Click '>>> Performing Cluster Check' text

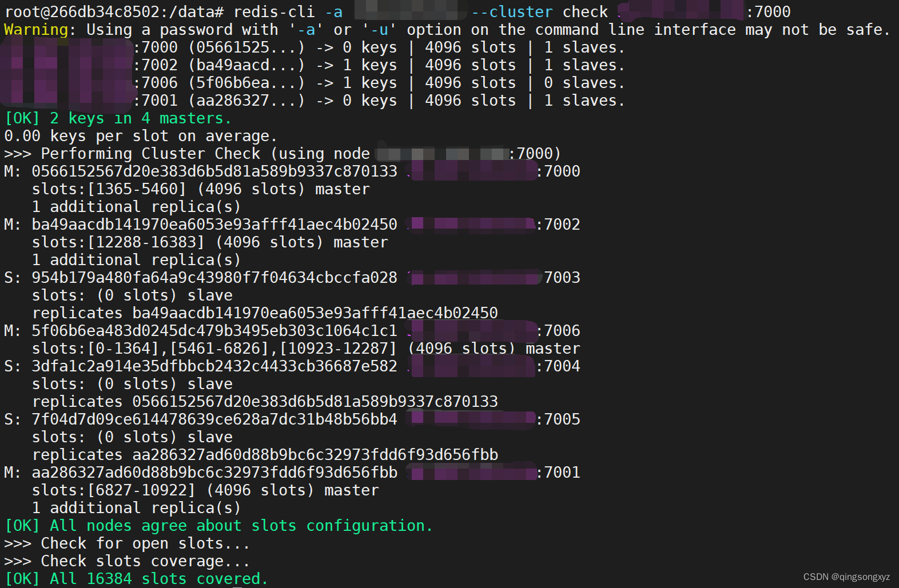tap(132, 154)
